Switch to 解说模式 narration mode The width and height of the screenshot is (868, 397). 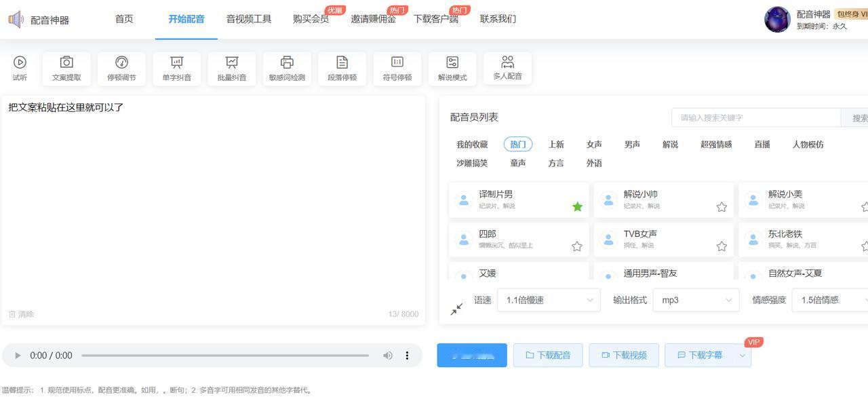tap(452, 69)
